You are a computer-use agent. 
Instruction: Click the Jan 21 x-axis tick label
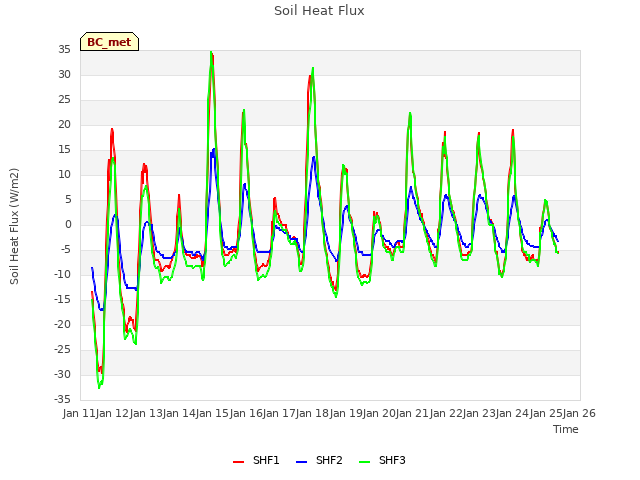[413, 413]
